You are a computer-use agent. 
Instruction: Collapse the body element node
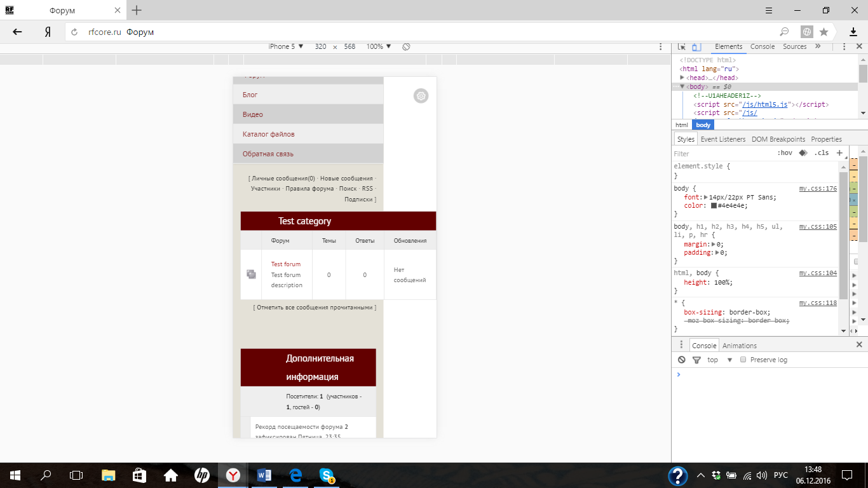click(x=682, y=86)
